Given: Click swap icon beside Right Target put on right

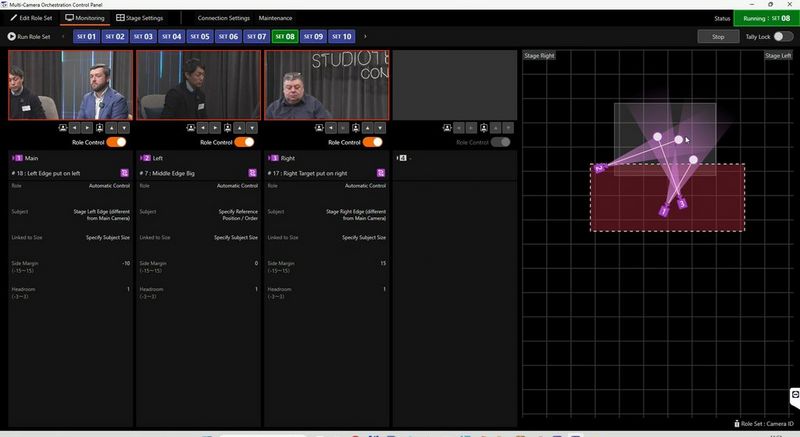Looking at the screenshot, I should click(381, 173).
